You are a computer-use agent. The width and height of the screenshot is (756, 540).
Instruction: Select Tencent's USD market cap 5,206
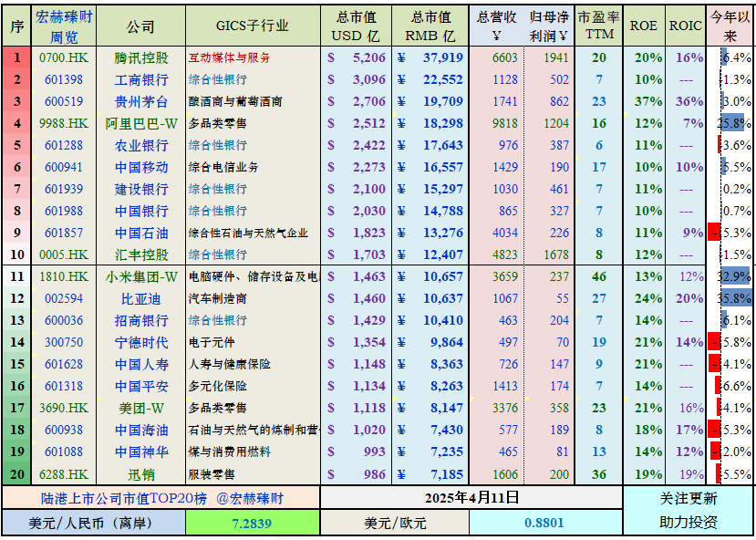pyautogui.click(x=357, y=57)
